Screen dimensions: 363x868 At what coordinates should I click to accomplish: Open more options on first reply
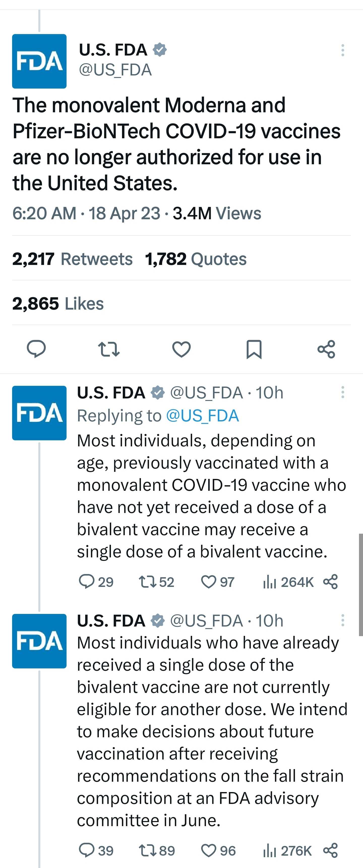click(343, 392)
